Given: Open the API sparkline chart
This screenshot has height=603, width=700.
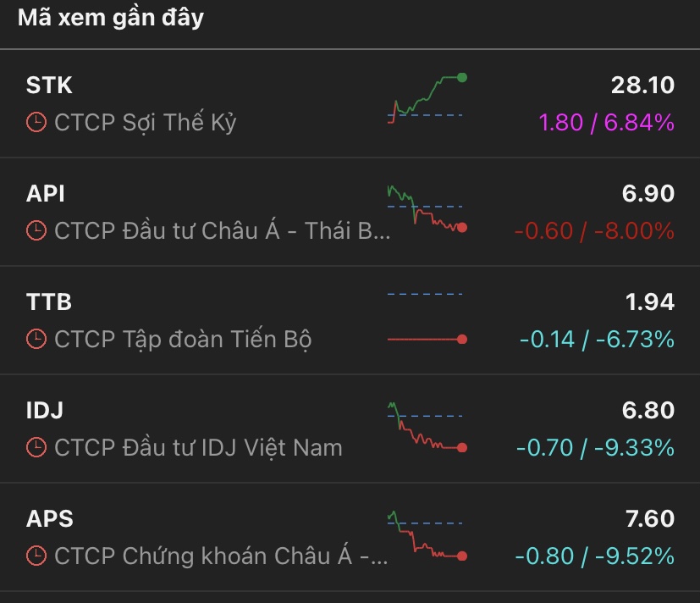Looking at the screenshot, I should click(426, 208).
